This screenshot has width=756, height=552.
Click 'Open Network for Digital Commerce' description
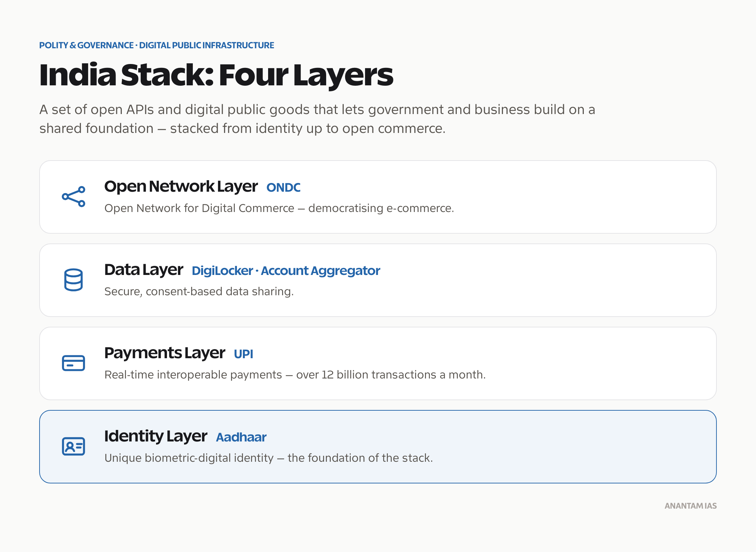[x=279, y=208]
